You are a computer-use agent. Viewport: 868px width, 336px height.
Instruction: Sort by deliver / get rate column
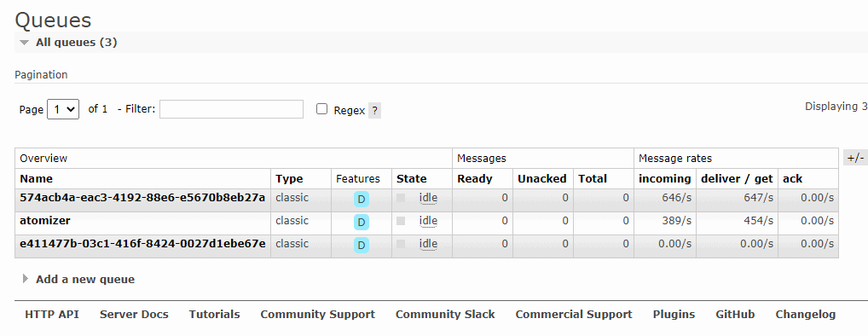tap(737, 179)
